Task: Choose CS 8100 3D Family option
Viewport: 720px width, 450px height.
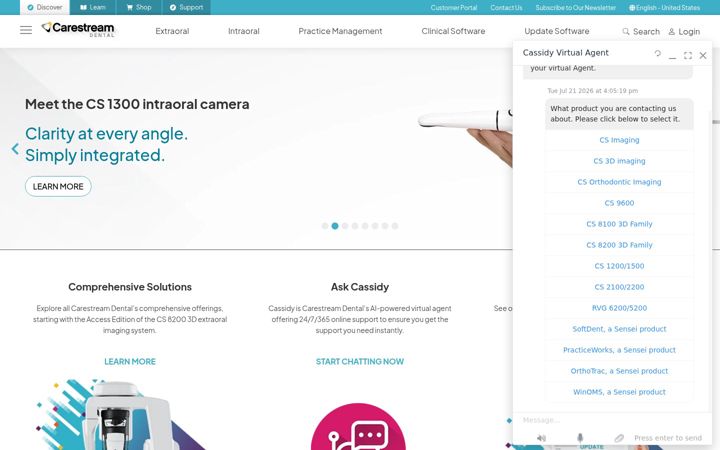Action: pyautogui.click(x=619, y=224)
